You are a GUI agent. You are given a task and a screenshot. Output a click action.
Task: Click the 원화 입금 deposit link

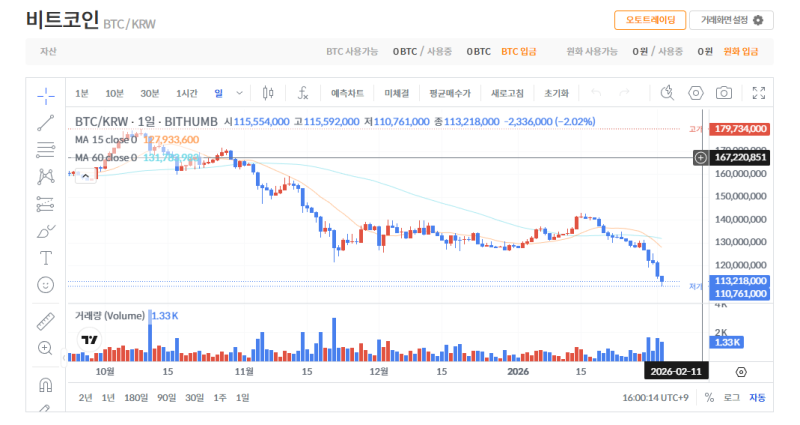740,52
